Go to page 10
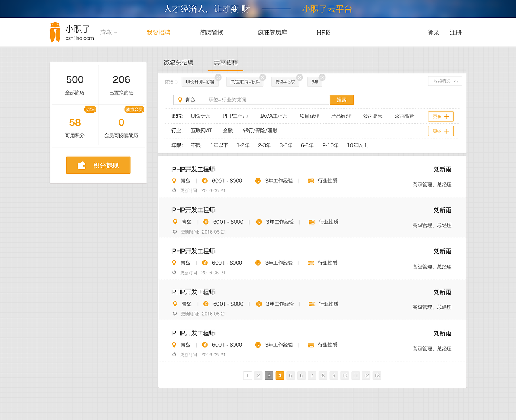The width and height of the screenshot is (516, 420). pos(345,375)
